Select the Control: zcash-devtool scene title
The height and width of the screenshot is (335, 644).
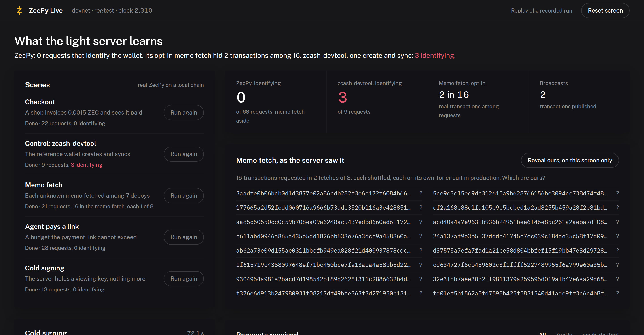[x=61, y=143]
